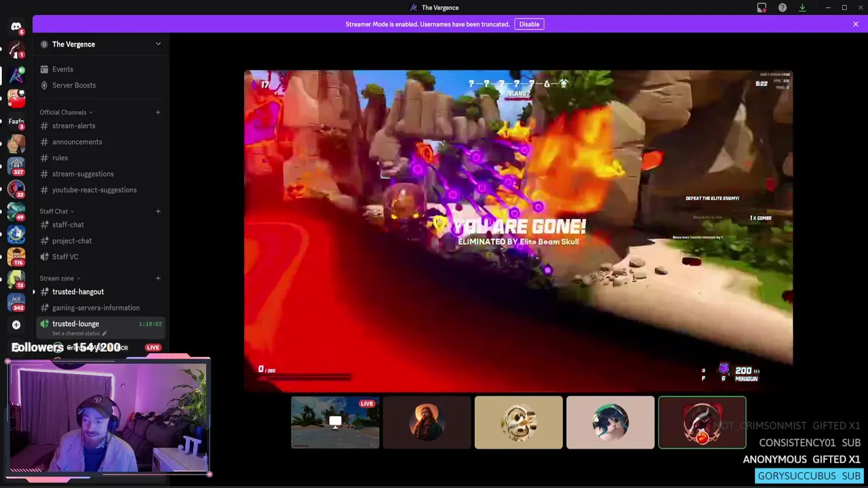Open the server with 176 badge
868x488 pixels.
coord(16,258)
